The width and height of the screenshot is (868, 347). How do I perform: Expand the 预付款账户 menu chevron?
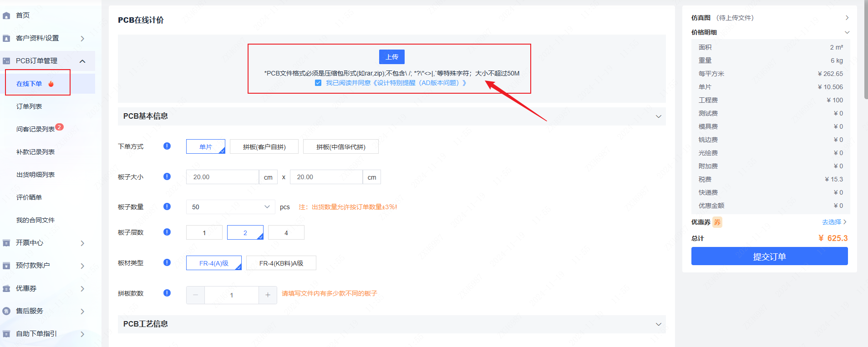tap(82, 266)
